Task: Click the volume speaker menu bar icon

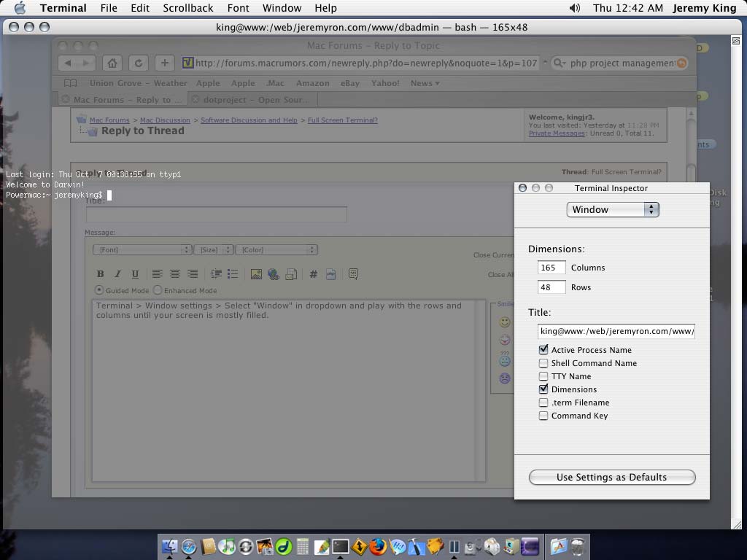Action: point(575,7)
